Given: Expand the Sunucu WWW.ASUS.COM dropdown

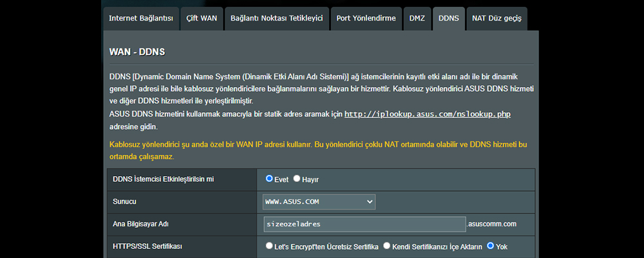Looking at the screenshot, I should coord(319,202).
